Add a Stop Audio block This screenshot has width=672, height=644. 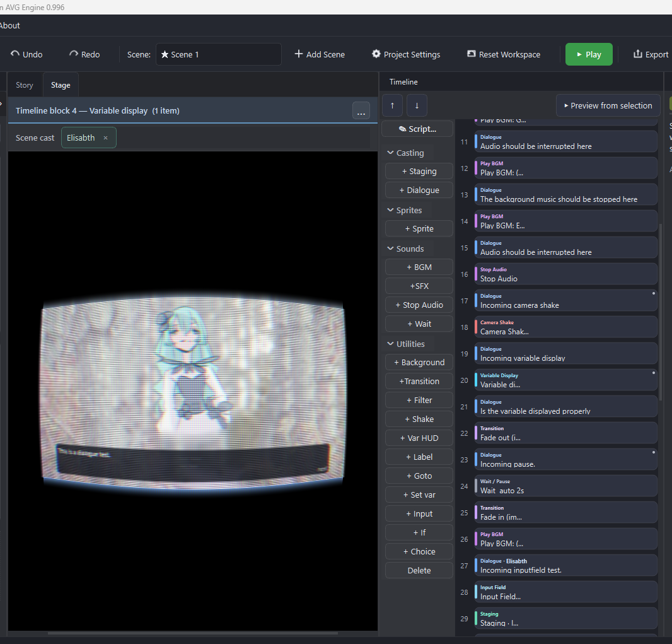click(419, 305)
